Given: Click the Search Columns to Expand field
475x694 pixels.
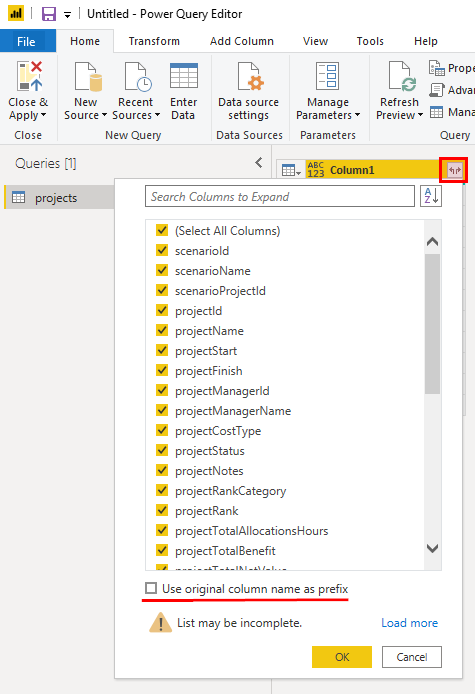Looking at the screenshot, I should click(x=280, y=196).
